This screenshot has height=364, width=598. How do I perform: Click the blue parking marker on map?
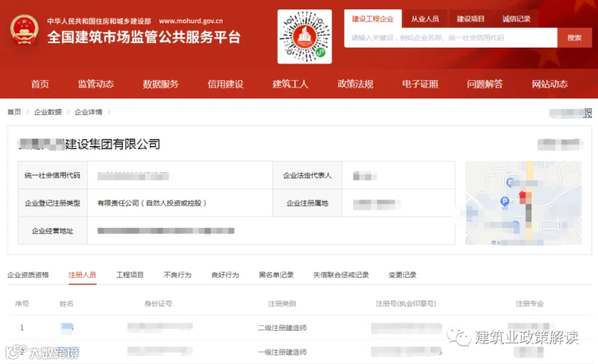click(x=504, y=201)
